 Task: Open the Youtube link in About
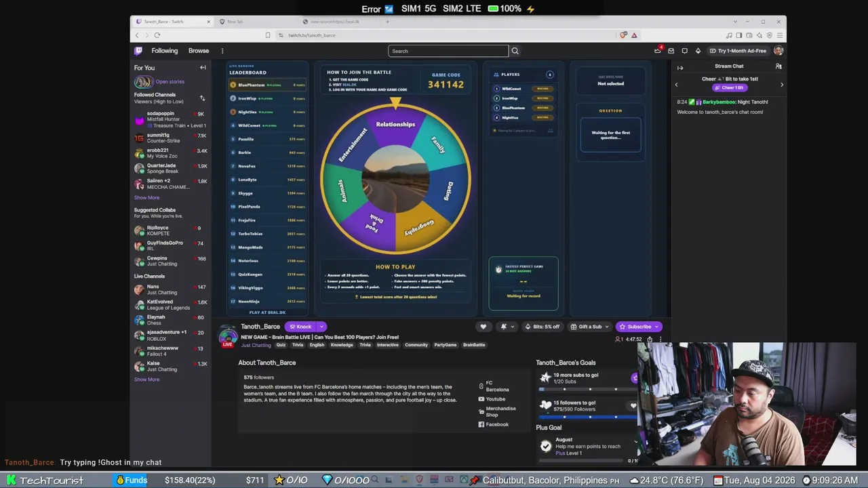coord(492,399)
